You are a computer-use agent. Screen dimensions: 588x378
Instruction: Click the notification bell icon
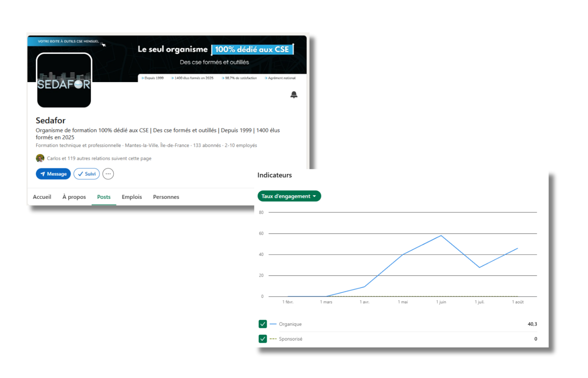point(294,95)
